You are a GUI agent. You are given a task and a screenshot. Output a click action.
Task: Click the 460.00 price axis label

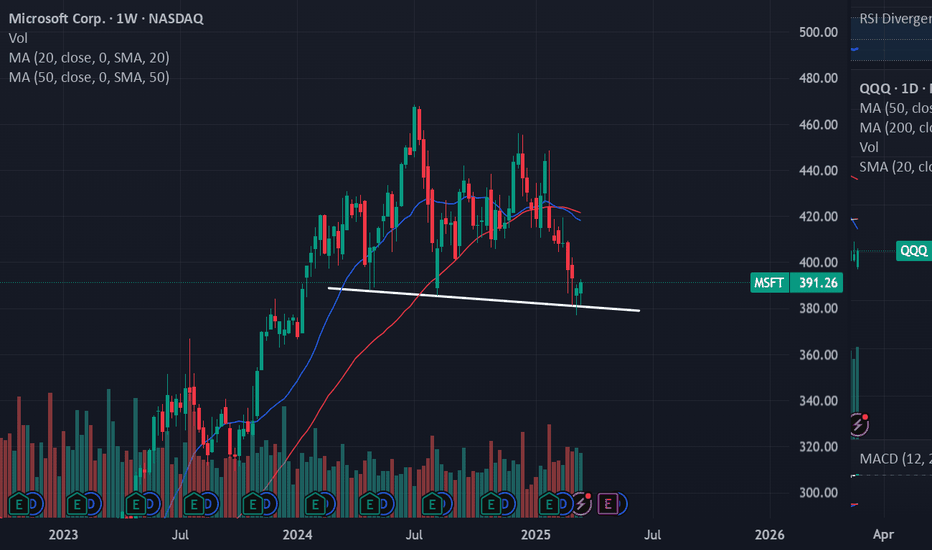[x=818, y=124]
